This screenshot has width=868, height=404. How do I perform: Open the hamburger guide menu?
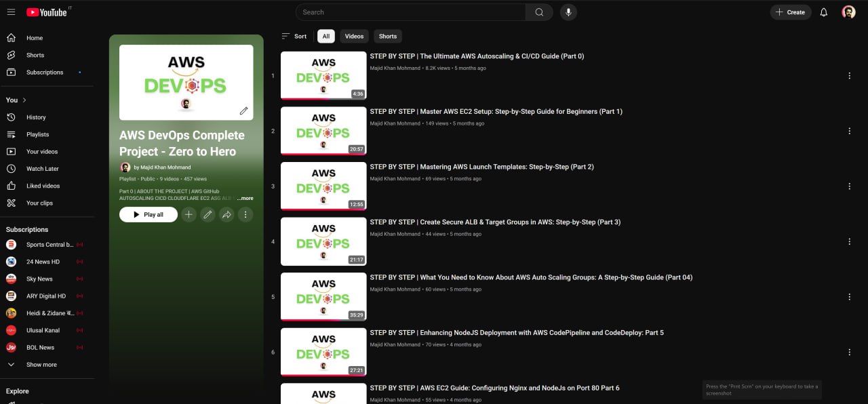point(11,12)
